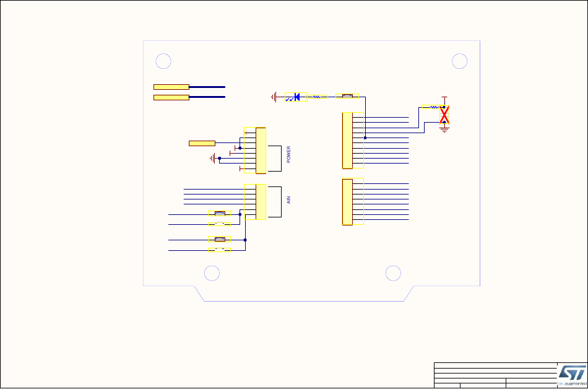Select the lower right-hand connector body

click(347, 202)
